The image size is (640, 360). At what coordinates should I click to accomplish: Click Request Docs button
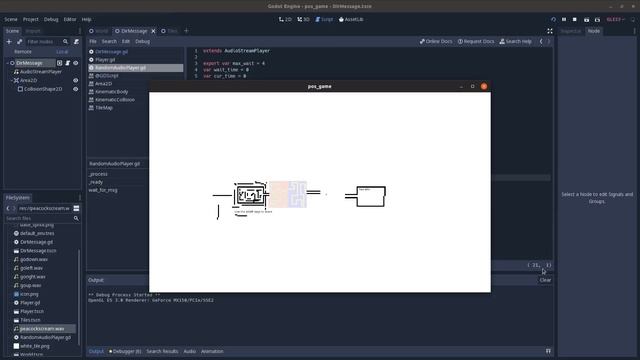click(476, 41)
